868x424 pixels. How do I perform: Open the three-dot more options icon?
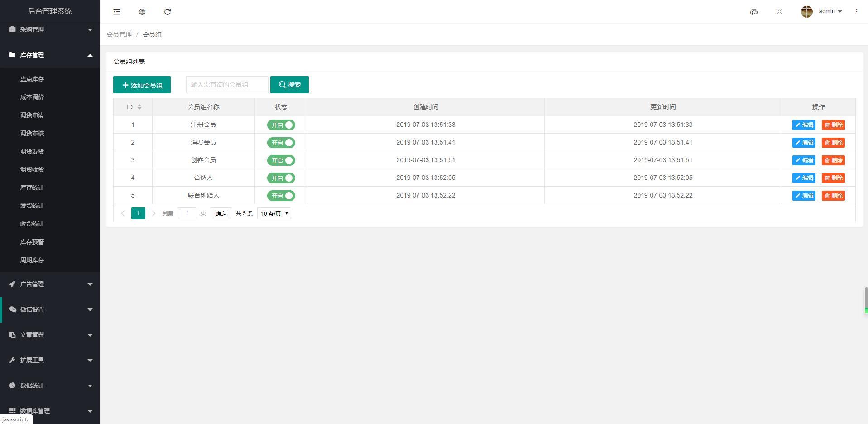pos(857,12)
